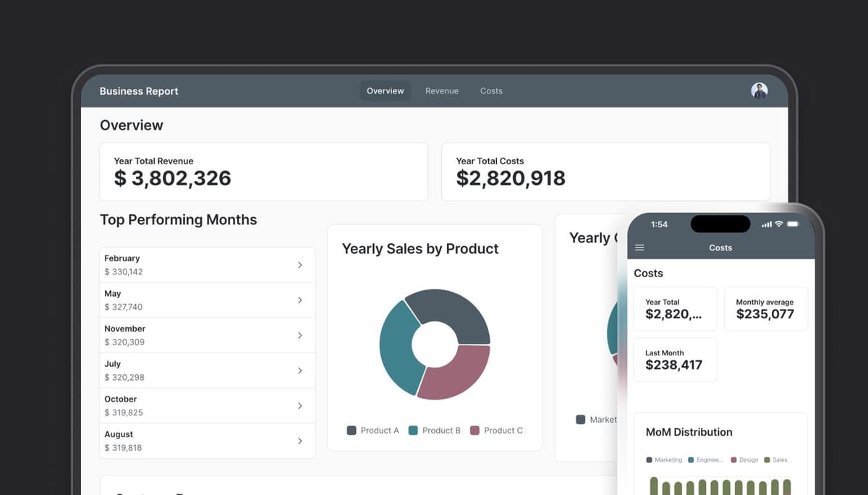
Task: Tap the Last Month cost card
Action: (x=675, y=360)
